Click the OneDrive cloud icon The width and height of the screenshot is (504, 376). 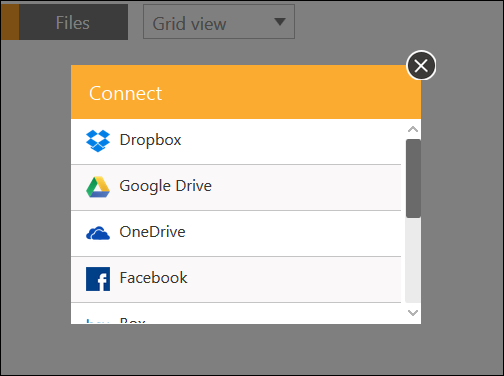(98, 233)
